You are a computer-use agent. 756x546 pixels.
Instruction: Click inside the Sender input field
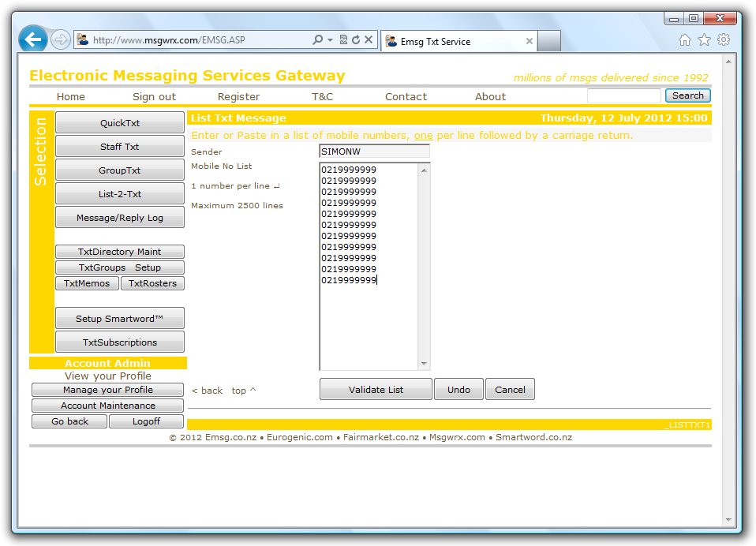[x=374, y=151]
